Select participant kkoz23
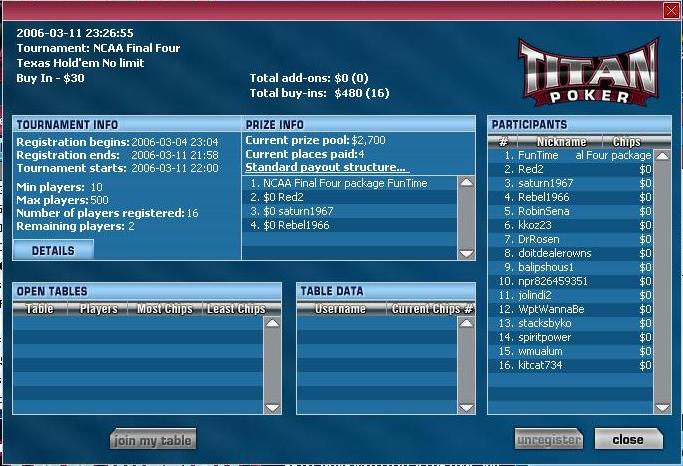 [571, 225]
